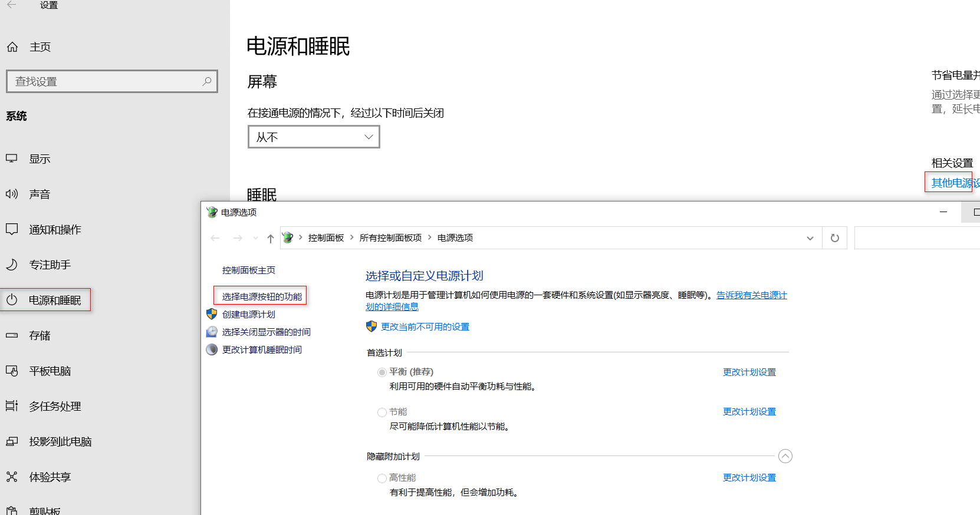Collapse the 隐藏附加计划 section
The width and height of the screenshot is (980, 515).
tap(785, 456)
